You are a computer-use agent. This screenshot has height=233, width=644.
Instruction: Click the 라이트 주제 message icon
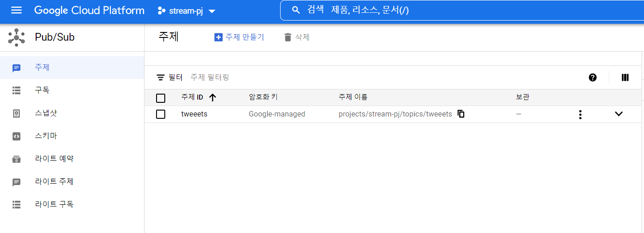point(16,182)
